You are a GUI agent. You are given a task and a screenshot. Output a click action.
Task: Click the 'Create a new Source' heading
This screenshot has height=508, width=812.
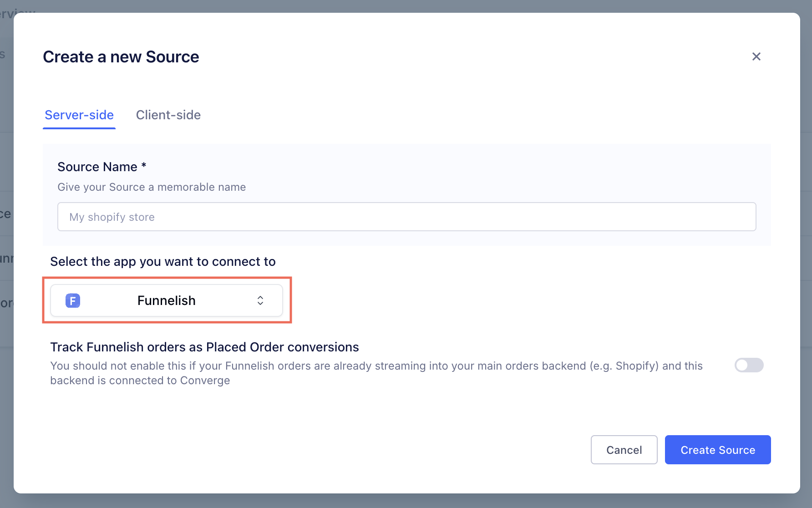121,57
